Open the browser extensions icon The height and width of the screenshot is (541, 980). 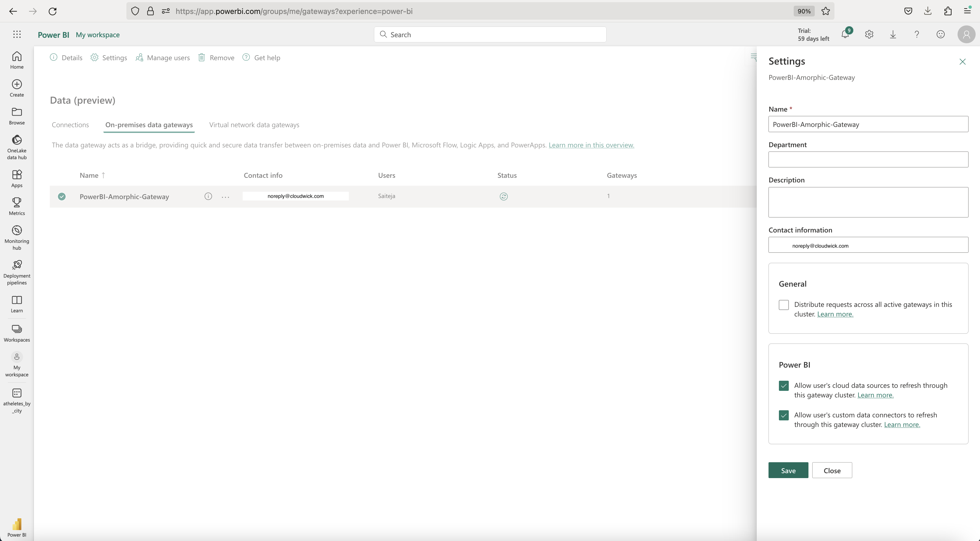(x=948, y=11)
